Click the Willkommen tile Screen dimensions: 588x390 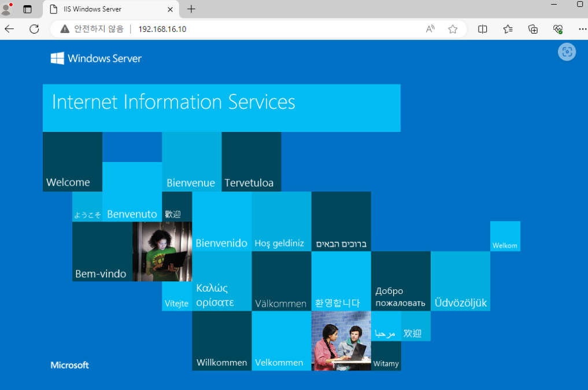pos(221,341)
